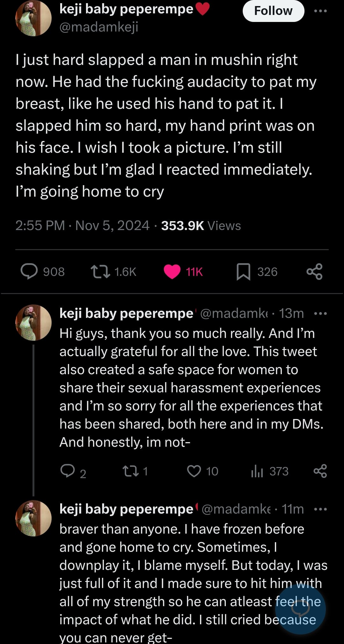View analytics showing 373 views

point(257,471)
